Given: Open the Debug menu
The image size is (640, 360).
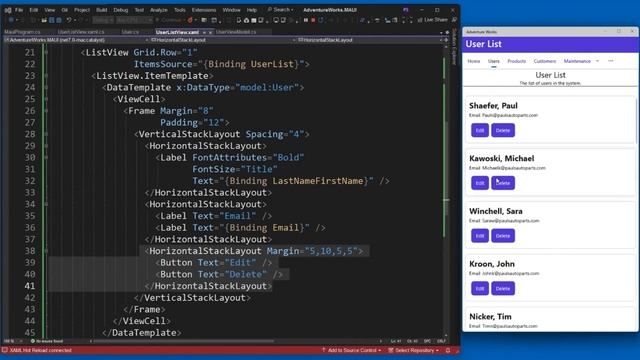Looking at the screenshot, I should pos(120,10).
